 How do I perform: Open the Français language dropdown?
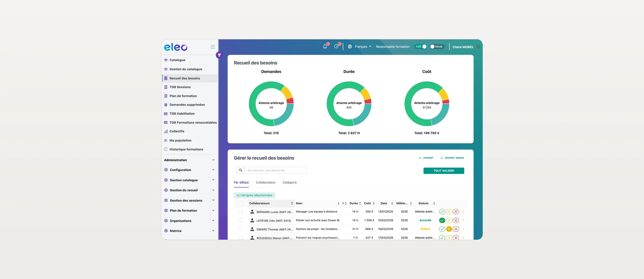click(363, 46)
